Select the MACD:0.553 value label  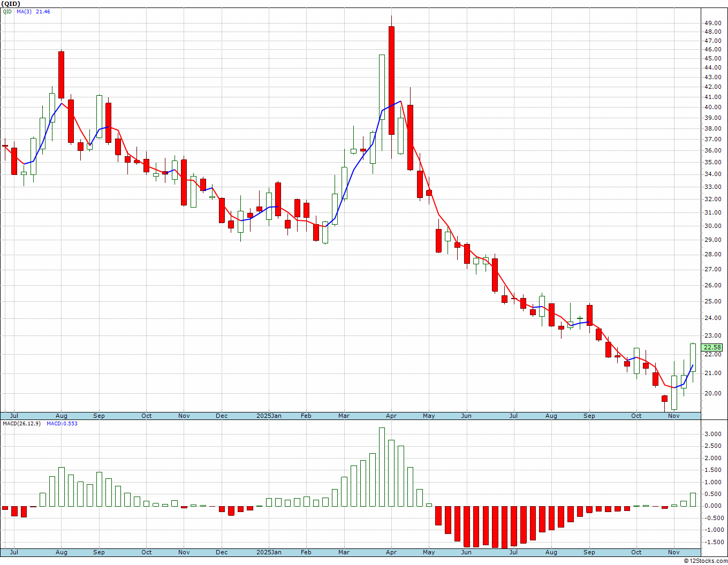pyautogui.click(x=62, y=424)
